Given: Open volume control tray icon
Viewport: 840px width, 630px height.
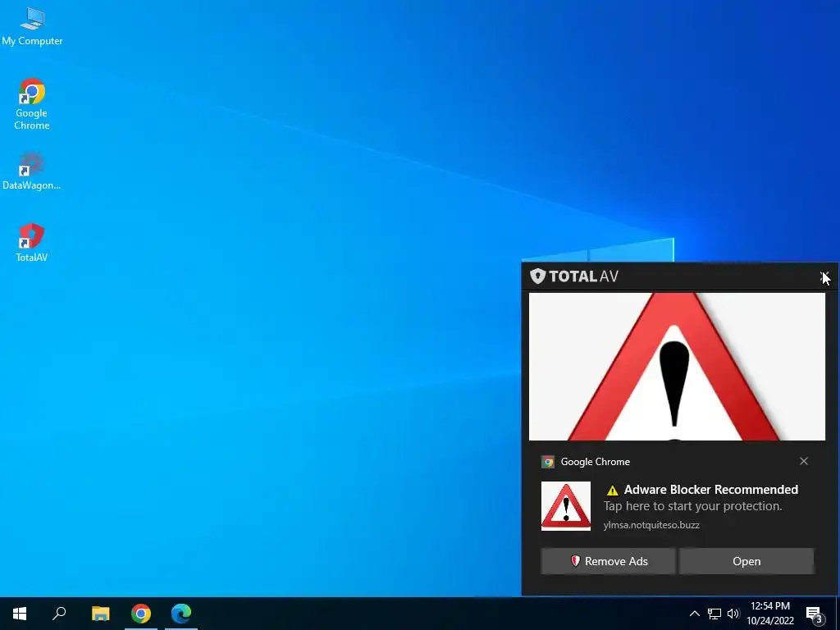Looking at the screenshot, I should [733, 614].
